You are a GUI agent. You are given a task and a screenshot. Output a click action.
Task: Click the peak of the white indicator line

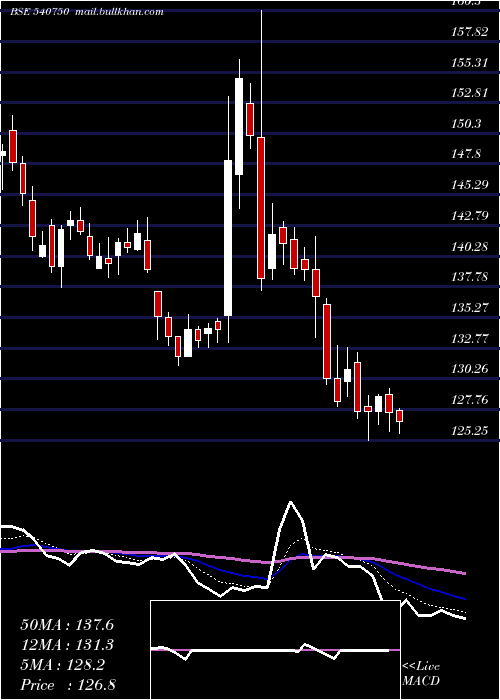coord(291,502)
